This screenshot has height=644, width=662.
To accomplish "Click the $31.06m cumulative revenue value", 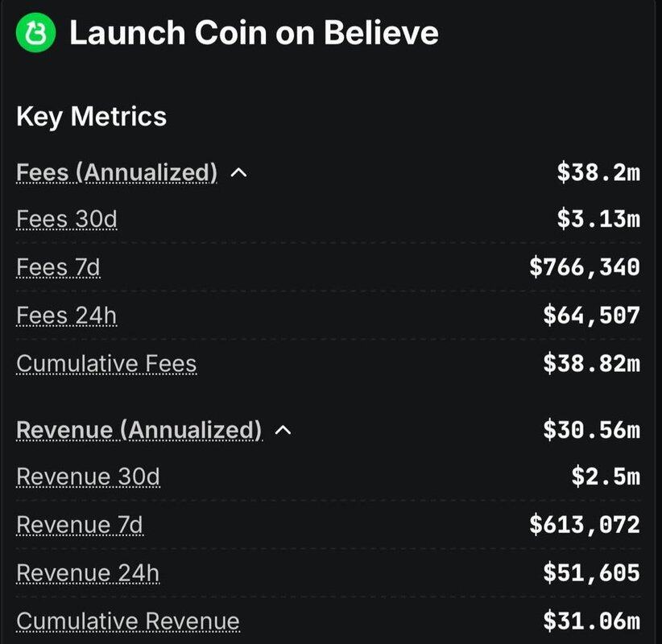I will pyautogui.click(x=592, y=621).
